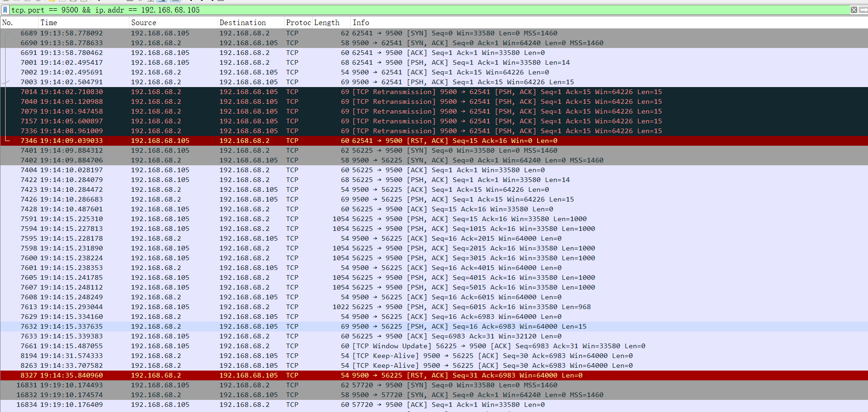This screenshot has height=412, width=868.
Task: Select TCP Window Update packet 7661
Action: [434, 346]
